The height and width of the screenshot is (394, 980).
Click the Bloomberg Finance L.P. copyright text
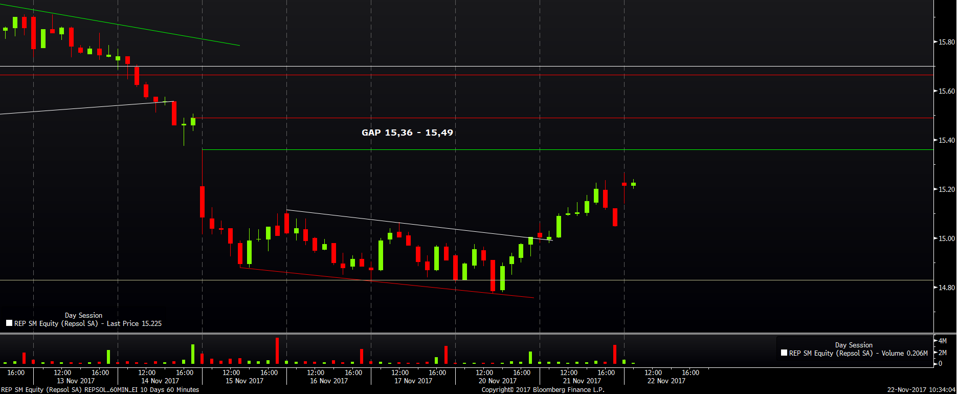coord(543,390)
